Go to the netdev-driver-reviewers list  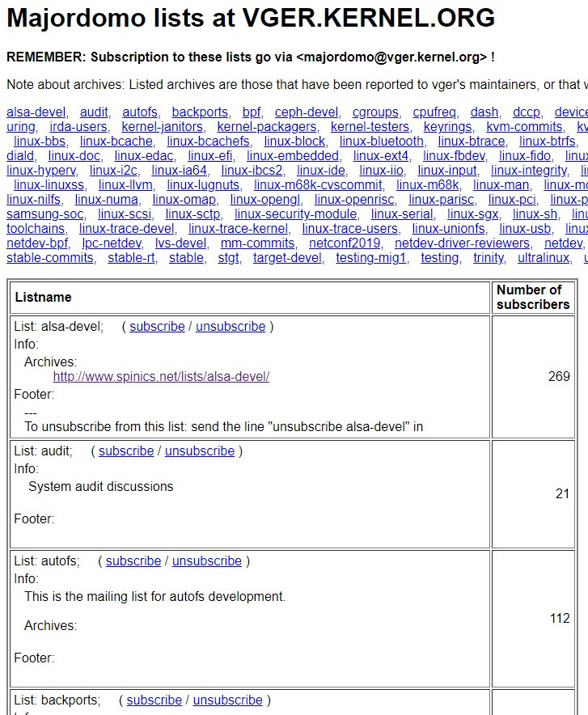(x=462, y=243)
